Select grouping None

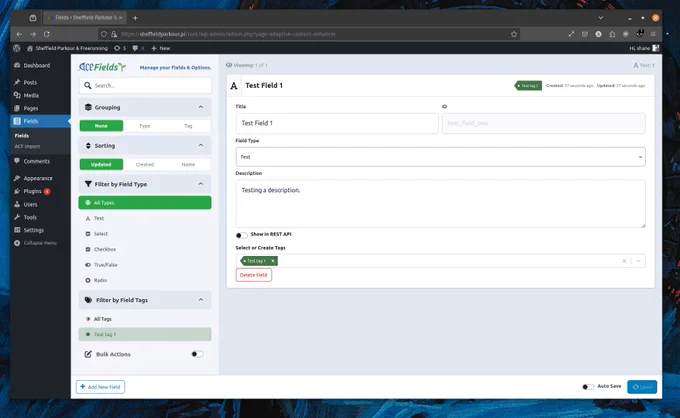click(101, 126)
